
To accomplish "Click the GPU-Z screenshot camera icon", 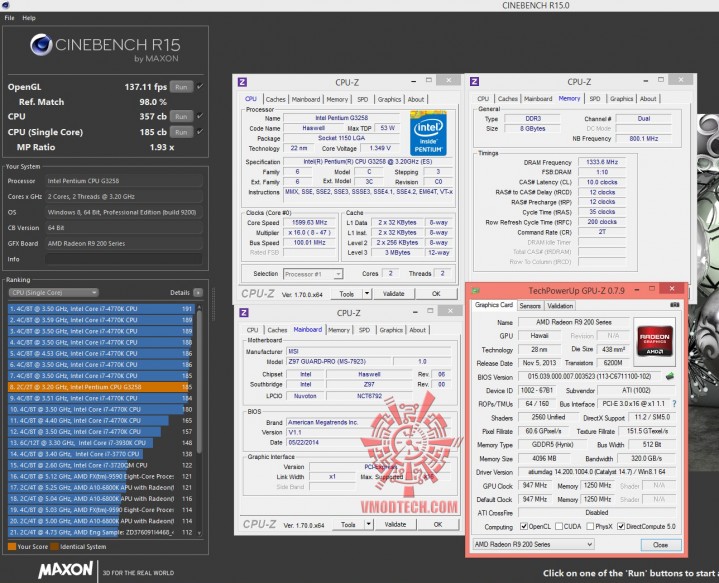I will (675, 305).
